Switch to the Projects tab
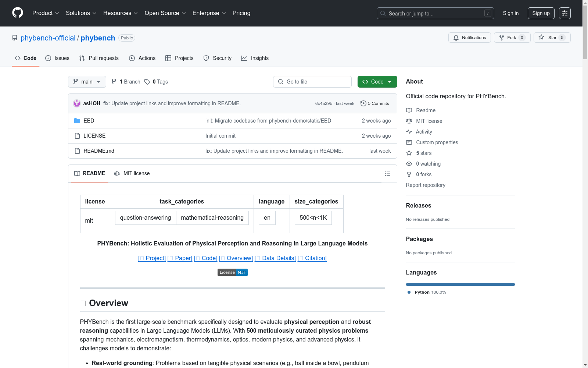The height and width of the screenshot is (368, 588). pyautogui.click(x=179, y=58)
